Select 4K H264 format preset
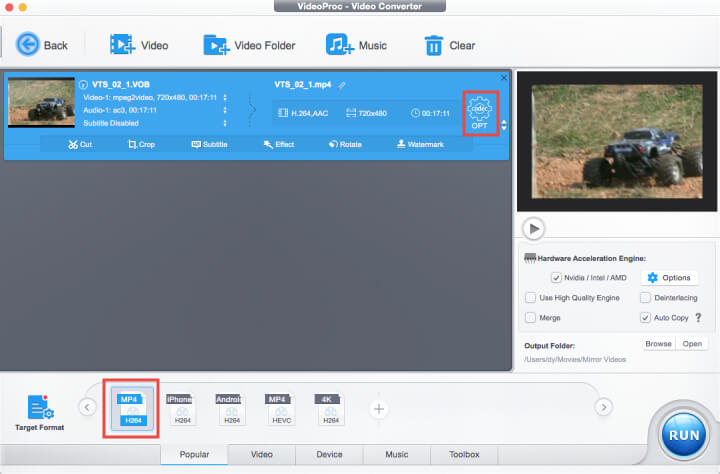720x474 pixels. pyautogui.click(x=328, y=408)
